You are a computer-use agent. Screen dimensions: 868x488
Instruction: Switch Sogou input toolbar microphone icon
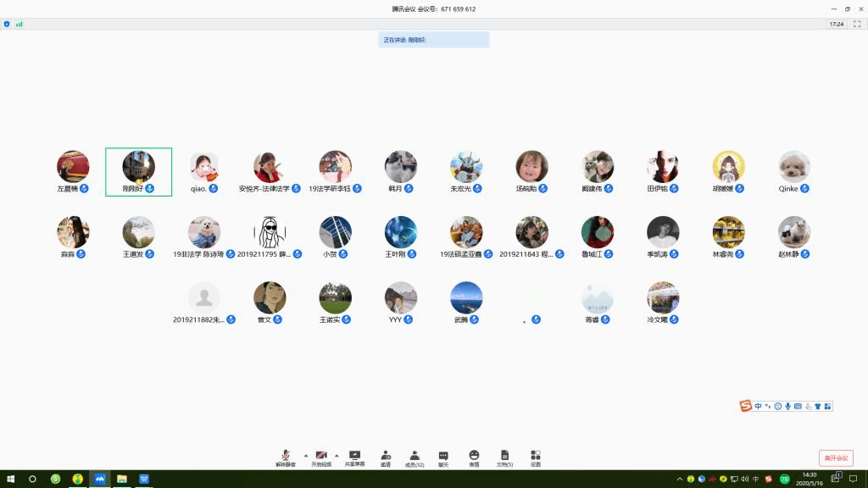pos(788,407)
